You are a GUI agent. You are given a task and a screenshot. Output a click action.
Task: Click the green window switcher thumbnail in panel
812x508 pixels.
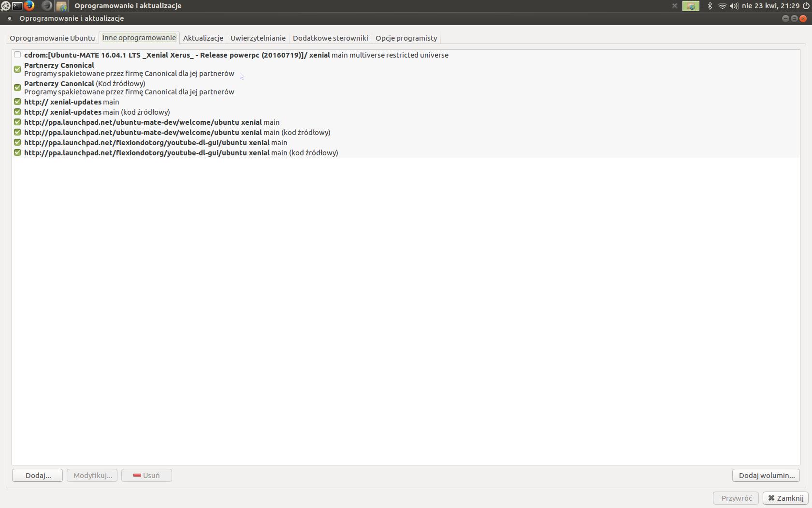point(691,6)
